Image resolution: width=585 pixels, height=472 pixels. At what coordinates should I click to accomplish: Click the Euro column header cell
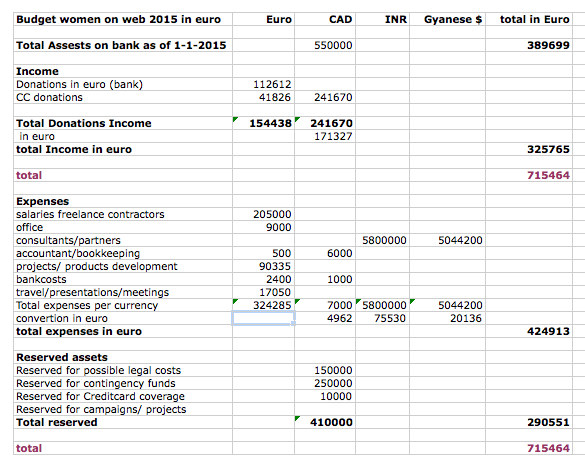pyautogui.click(x=263, y=19)
